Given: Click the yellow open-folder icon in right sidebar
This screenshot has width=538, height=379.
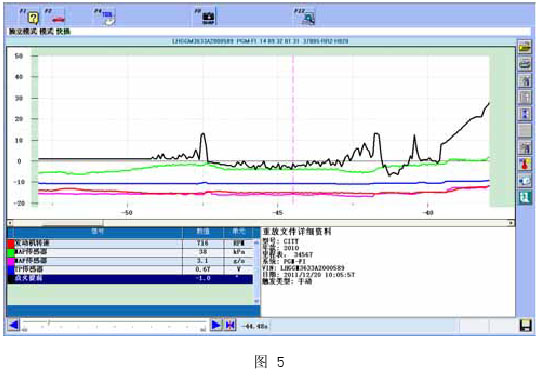Looking at the screenshot, I should (x=524, y=47).
